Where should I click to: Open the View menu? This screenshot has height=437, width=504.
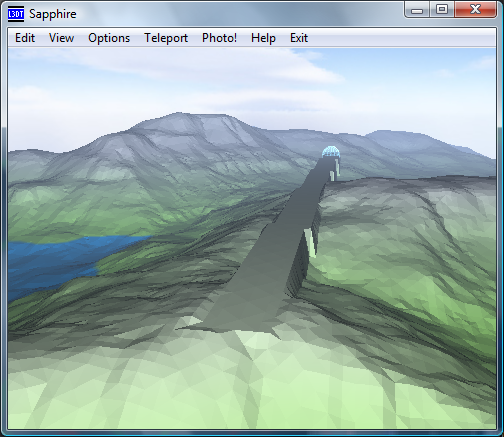(61, 38)
